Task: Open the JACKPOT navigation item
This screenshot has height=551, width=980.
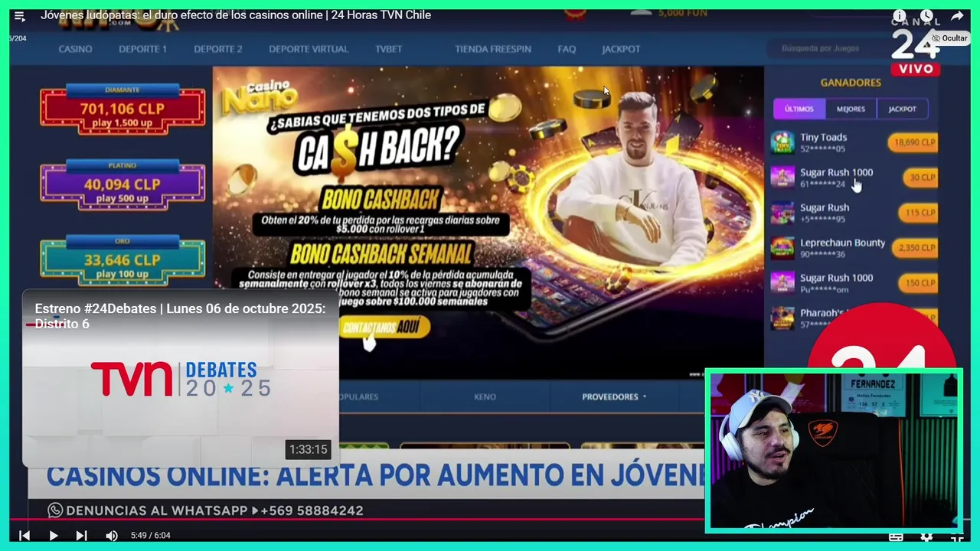Action: point(621,49)
